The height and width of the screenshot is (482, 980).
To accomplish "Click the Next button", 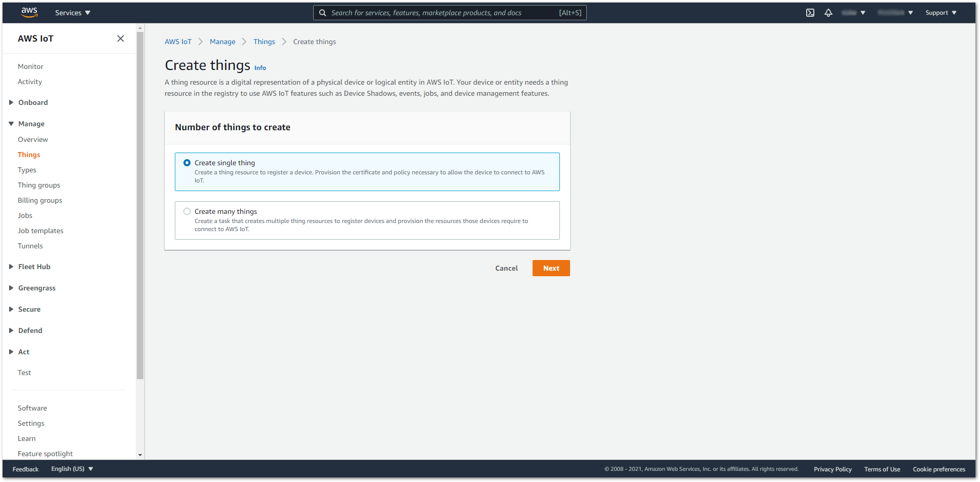I will (551, 268).
